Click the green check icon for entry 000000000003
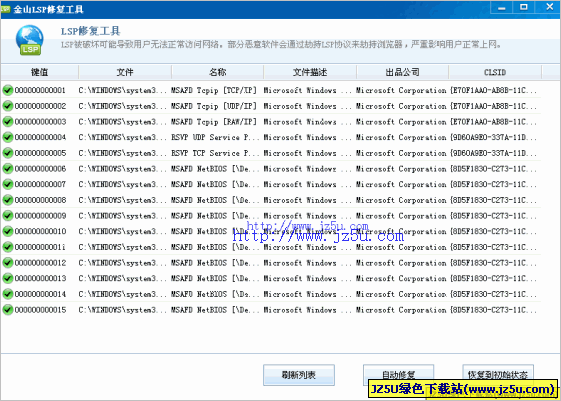The height and width of the screenshot is (401, 561). (8, 122)
